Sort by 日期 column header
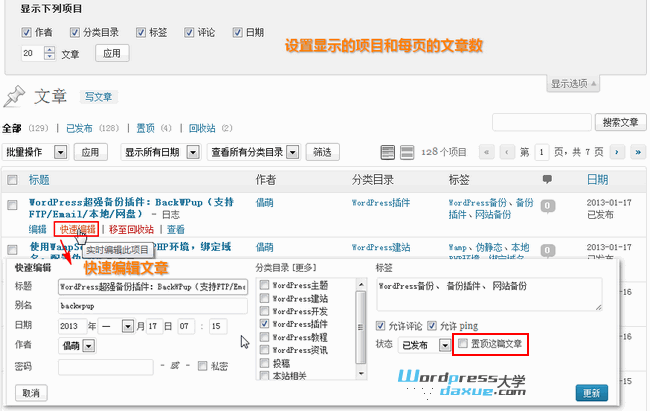 tap(597, 180)
